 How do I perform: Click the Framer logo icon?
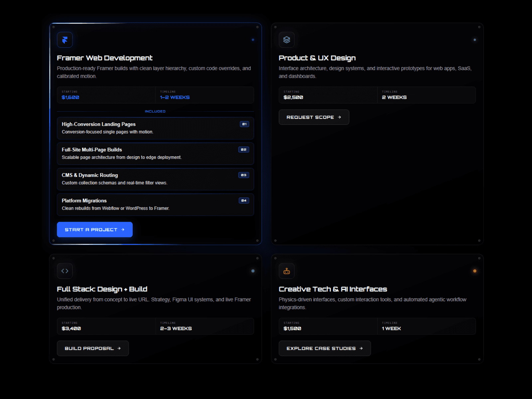65,40
